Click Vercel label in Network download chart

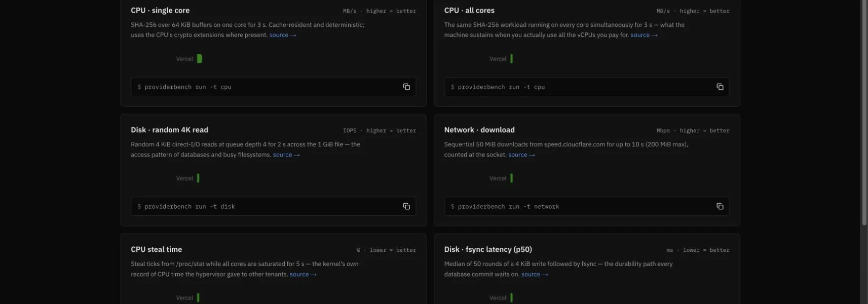click(x=498, y=179)
